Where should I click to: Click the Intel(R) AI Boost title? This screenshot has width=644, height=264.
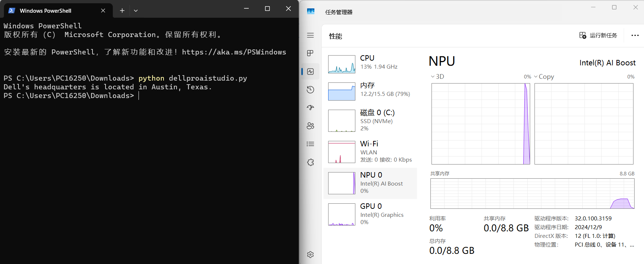[607, 63]
